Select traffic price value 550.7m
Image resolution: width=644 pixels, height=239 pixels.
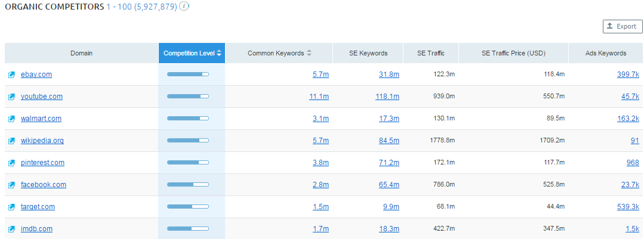click(554, 97)
